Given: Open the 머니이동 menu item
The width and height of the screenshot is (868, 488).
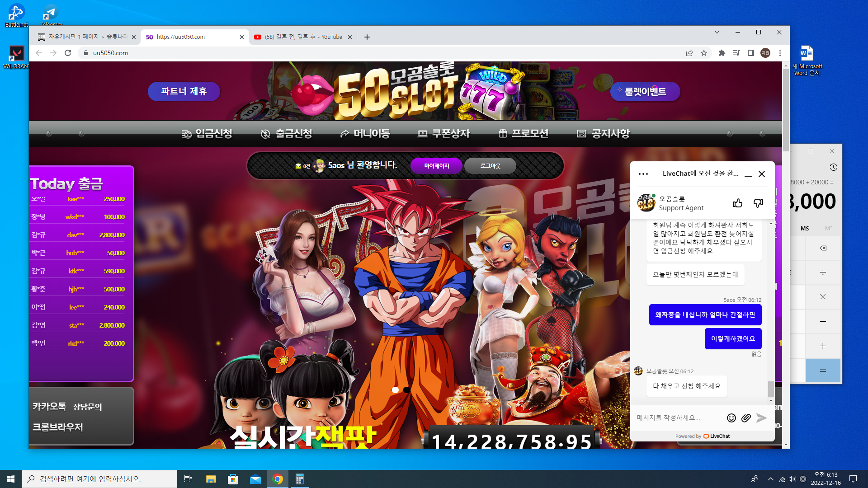Looking at the screenshot, I should pos(365,134).
